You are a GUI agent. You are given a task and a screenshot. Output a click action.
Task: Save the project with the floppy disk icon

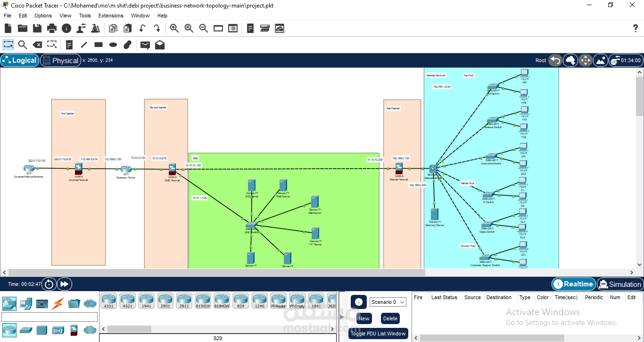coord(37,28)
